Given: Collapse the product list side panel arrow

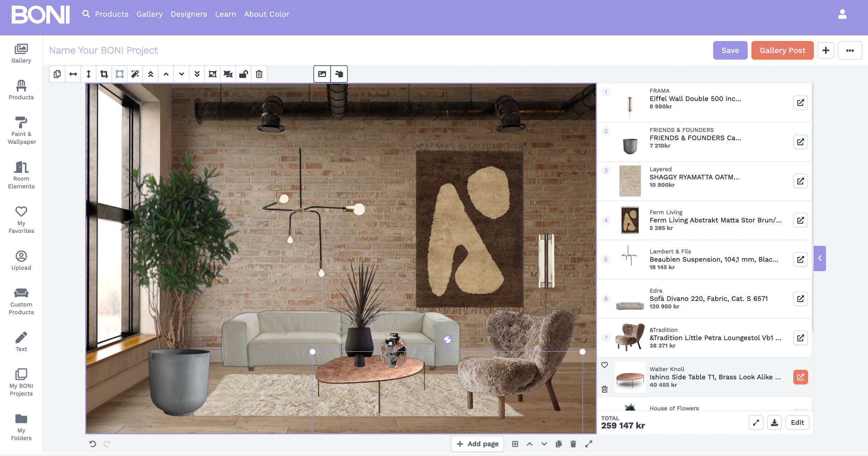Looking at the screenshot, I should pyautogui.click(x=820, y=258).
